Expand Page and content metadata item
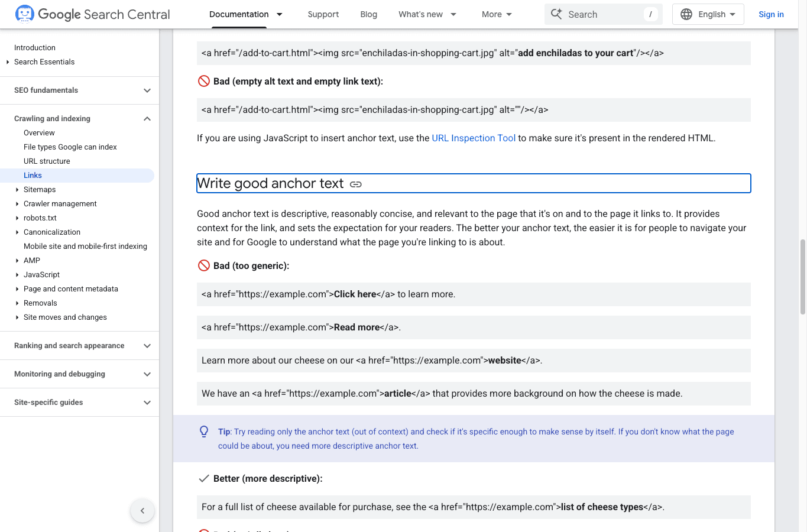The height and width of the screenshot is (532, 807). 17,289
